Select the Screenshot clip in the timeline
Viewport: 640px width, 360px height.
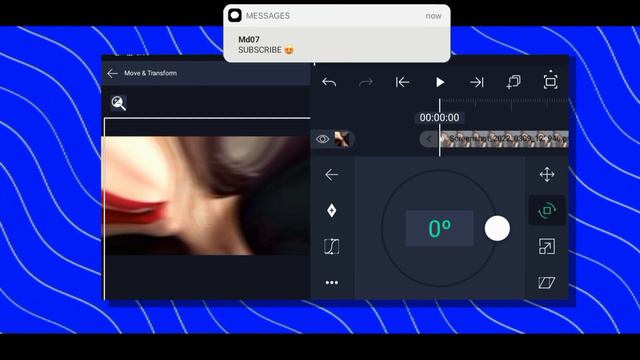(504, 139)
